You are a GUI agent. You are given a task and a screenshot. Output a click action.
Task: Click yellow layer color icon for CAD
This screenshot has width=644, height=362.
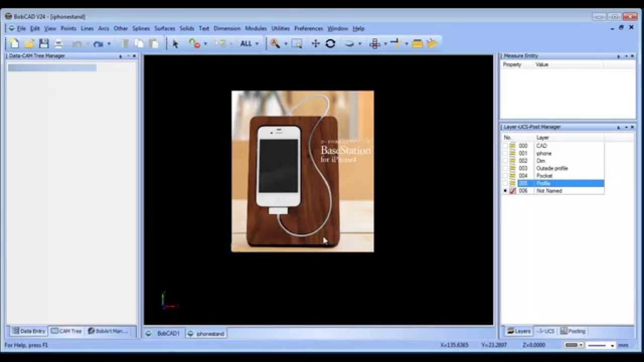tap(513, 146)
